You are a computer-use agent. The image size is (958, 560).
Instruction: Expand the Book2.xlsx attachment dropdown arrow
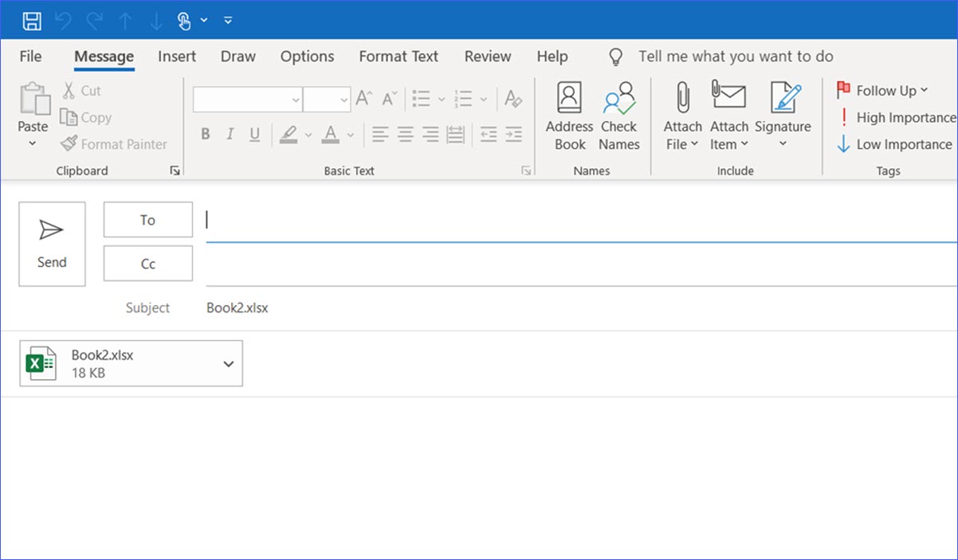229,364
